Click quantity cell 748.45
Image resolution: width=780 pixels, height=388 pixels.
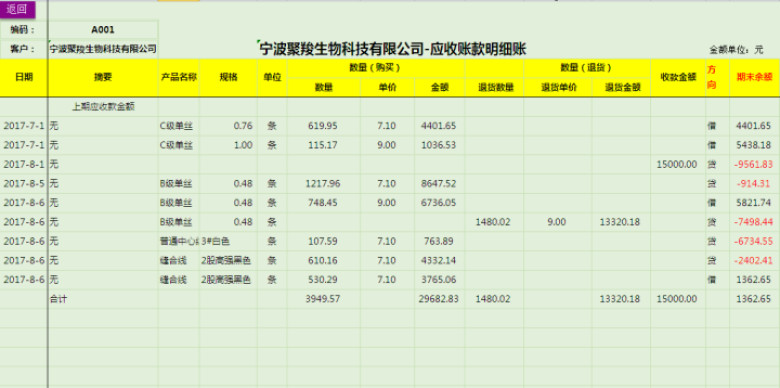pos(323,203)
